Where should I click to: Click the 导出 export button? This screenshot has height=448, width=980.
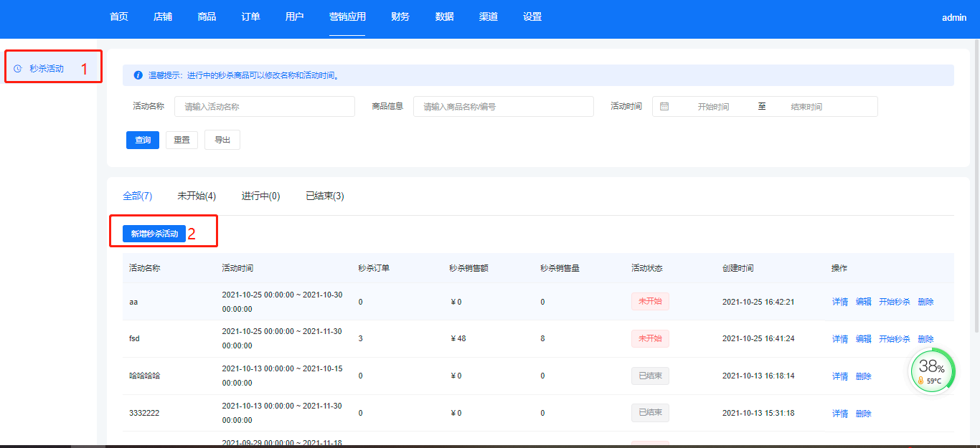click(x=222, y=140)
